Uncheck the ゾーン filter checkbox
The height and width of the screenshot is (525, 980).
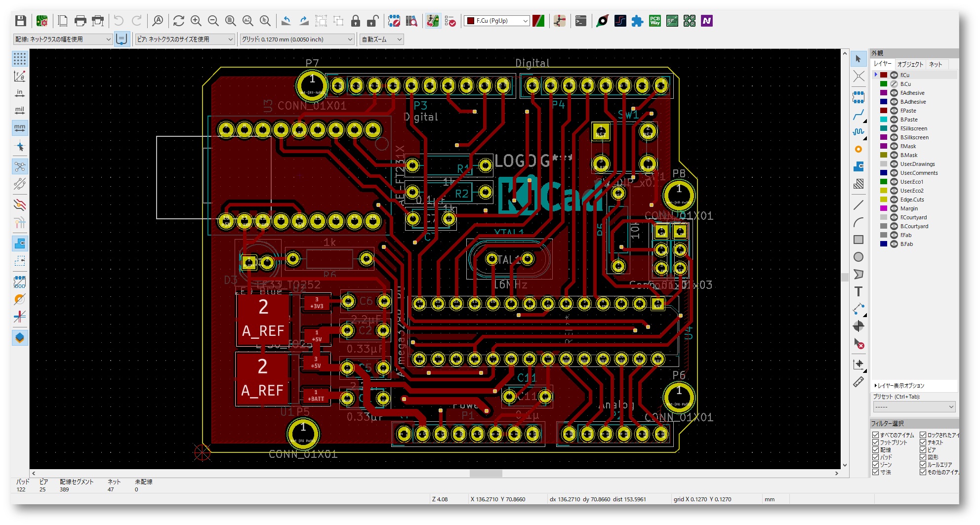[876, 465]
